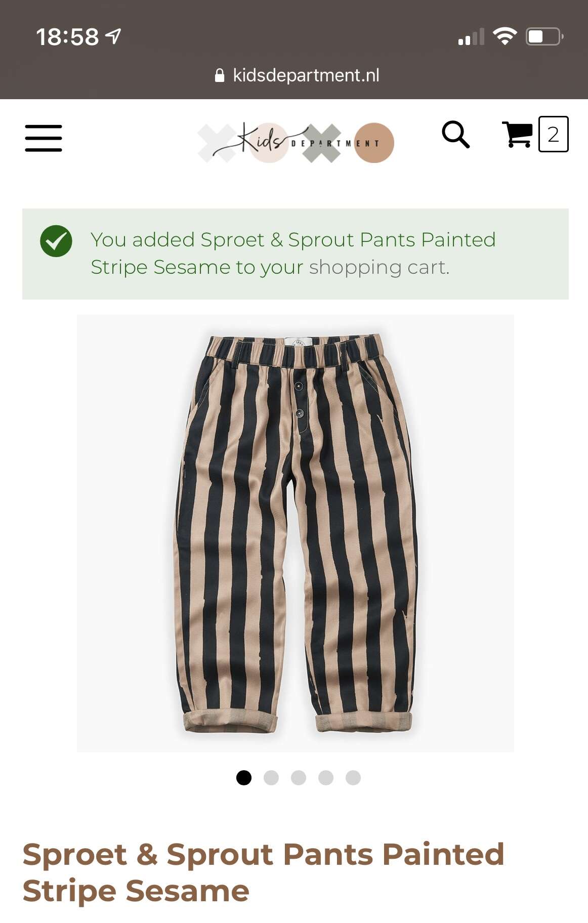Switch to the second product image dot
This screenshot has height=923, width=588.
pos(271,777)
